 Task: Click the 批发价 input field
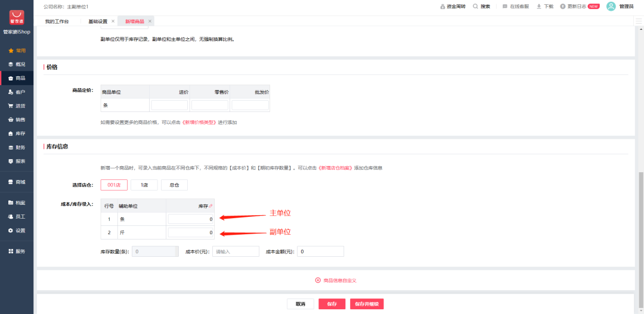(250, 105)
